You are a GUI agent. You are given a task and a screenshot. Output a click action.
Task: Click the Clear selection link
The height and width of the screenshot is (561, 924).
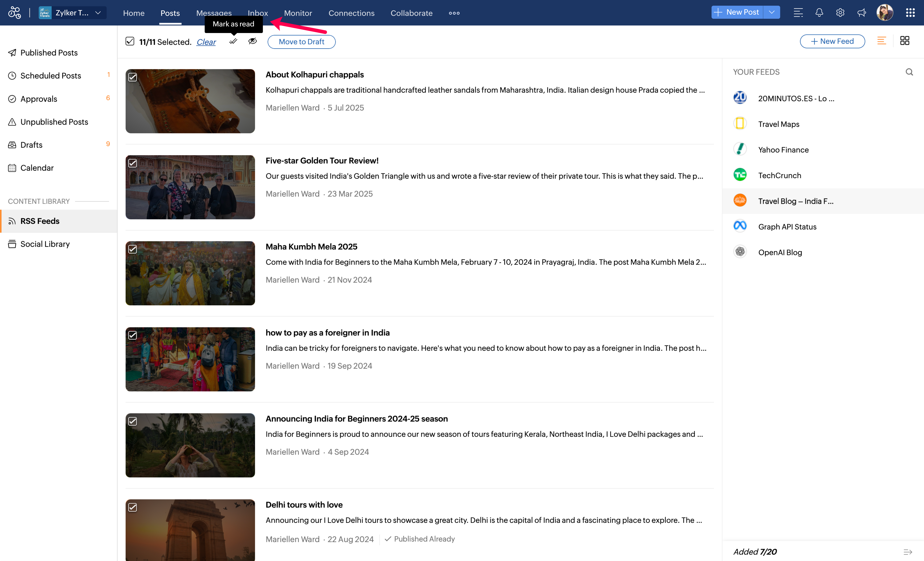206,42
